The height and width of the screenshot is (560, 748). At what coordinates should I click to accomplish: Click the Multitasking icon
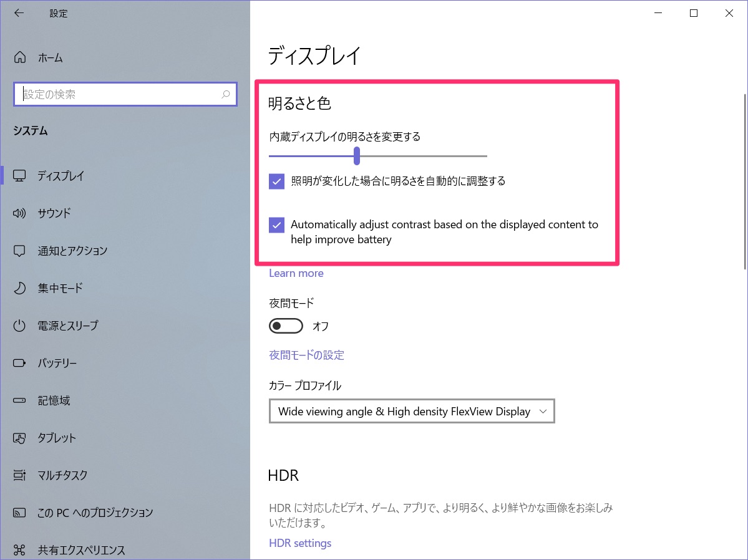tap(19, 475)
